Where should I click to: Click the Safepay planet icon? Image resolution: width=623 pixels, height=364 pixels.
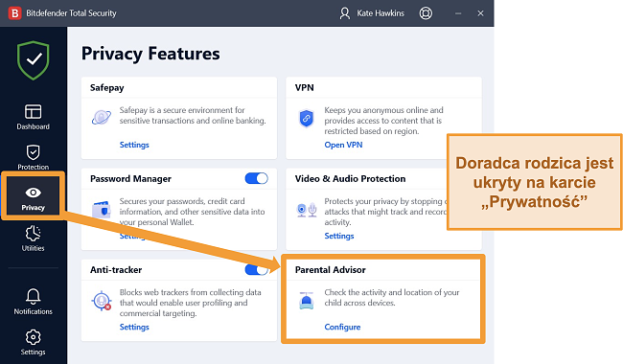(102, 118)
